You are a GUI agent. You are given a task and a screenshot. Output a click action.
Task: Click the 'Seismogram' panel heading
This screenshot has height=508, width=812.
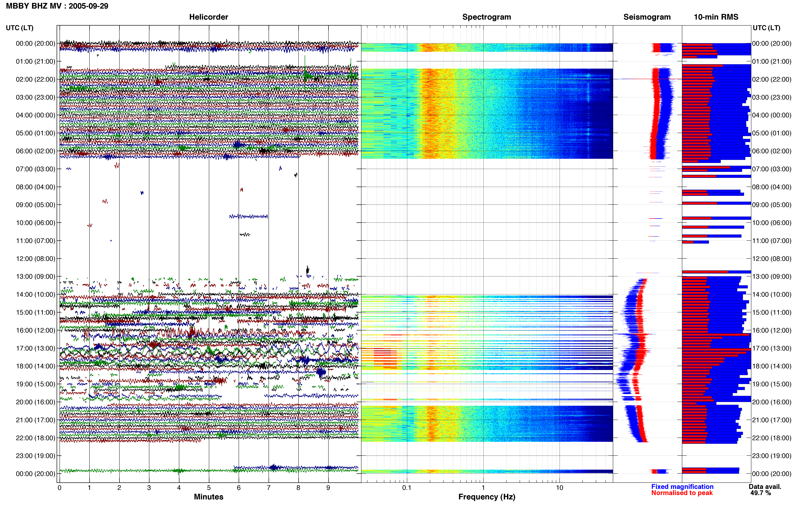pyautogui.click(x=647, y=17)
